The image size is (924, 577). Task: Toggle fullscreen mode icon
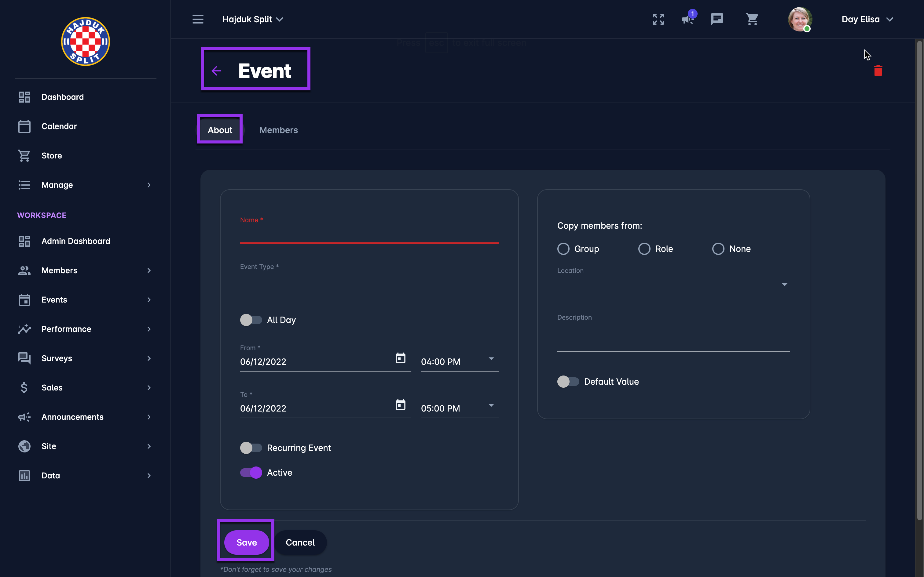point(658,19)
